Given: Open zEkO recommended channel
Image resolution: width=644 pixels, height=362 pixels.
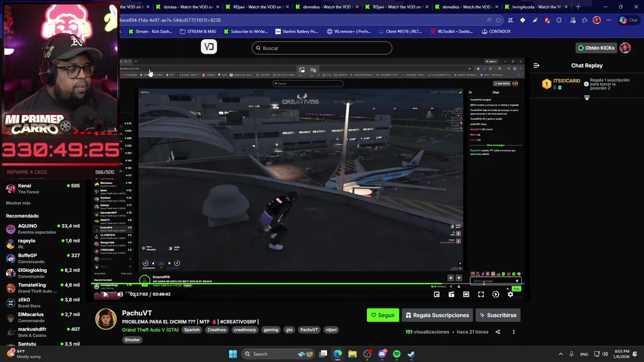Looking at the screenshot, I should (x=43, y=302).
